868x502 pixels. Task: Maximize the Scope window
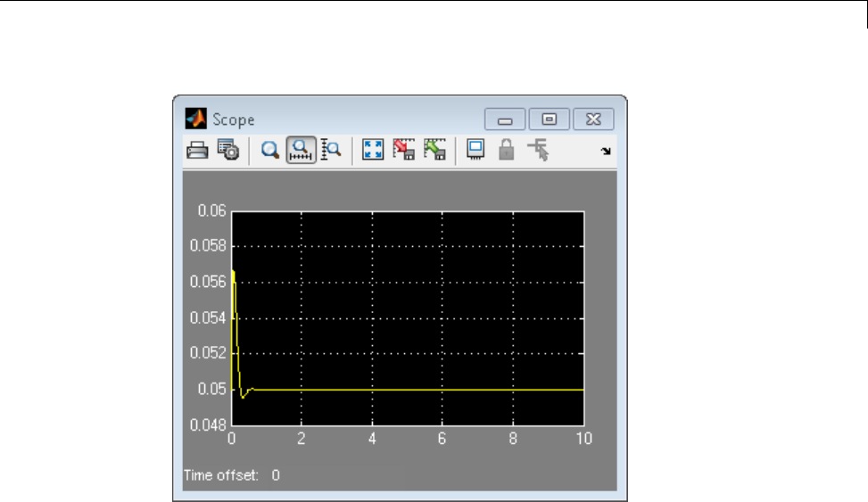pos(550,119)
